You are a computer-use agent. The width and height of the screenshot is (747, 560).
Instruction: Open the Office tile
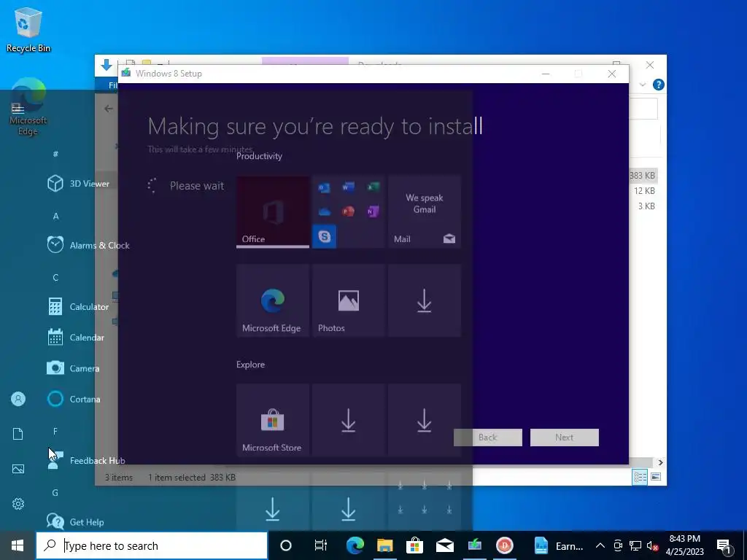(273, 212)
